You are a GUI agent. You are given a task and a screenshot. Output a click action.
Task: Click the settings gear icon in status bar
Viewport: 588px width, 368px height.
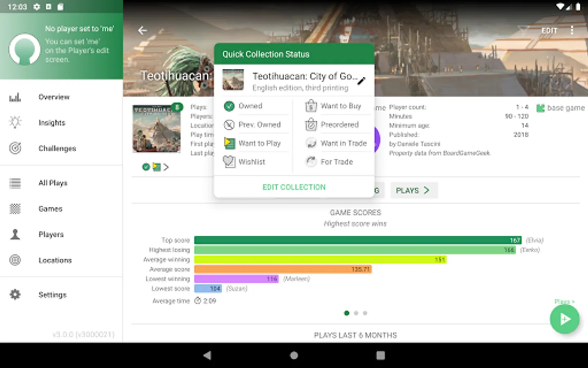click(x=37, y=7)
